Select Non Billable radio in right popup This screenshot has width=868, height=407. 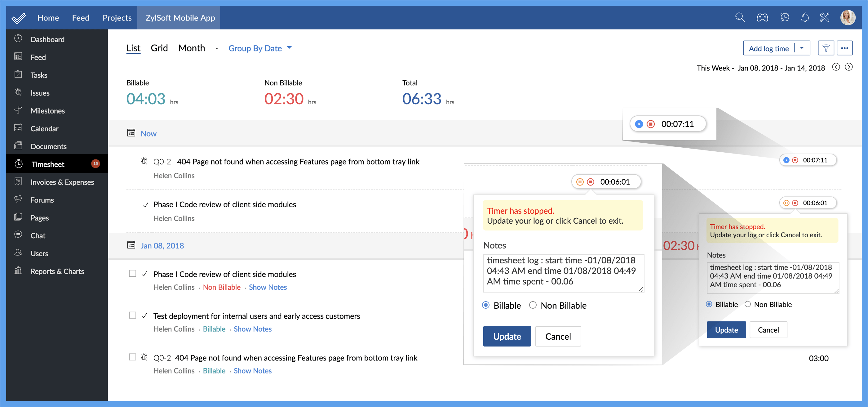click(x=748, y=304)
